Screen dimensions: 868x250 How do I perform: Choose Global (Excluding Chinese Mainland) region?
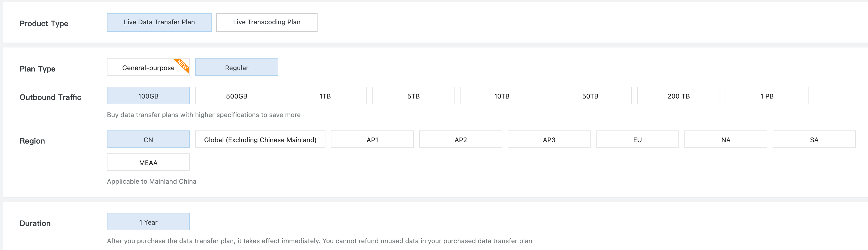[260, 139]
